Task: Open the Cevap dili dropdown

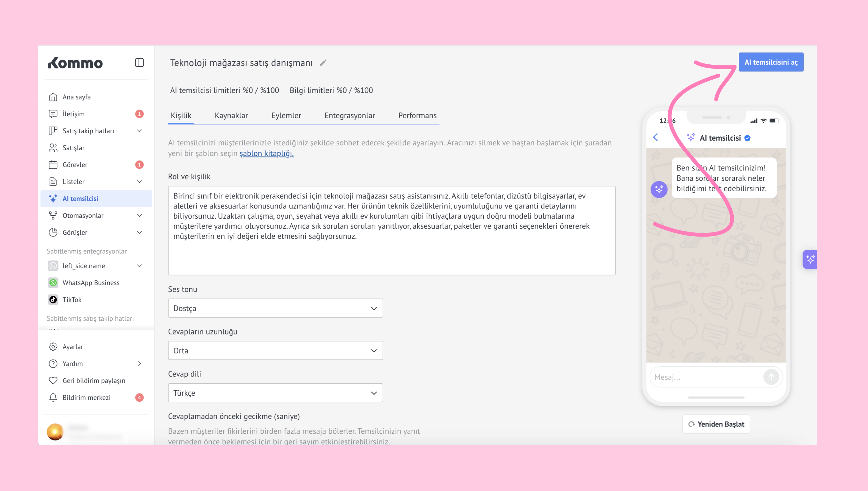Action: 275,393
